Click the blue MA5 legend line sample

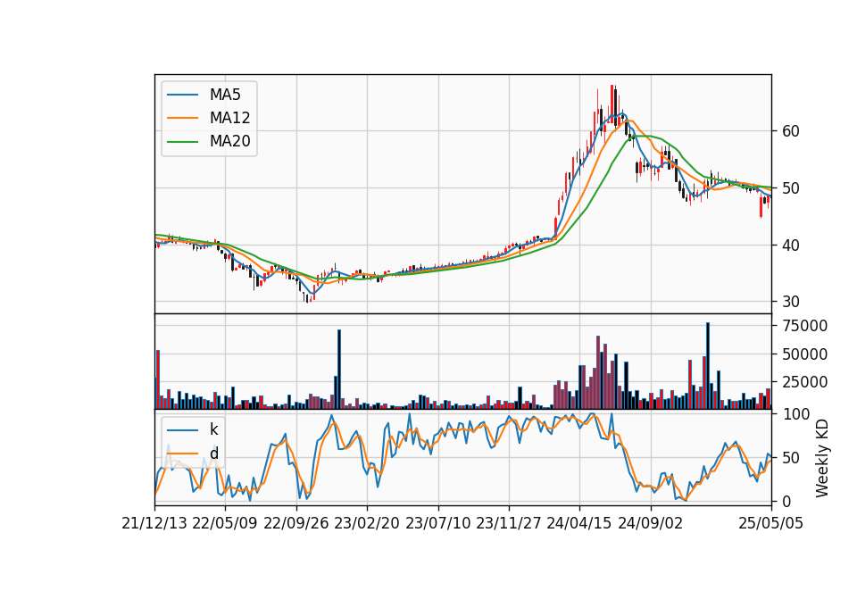tap(182, 96)
